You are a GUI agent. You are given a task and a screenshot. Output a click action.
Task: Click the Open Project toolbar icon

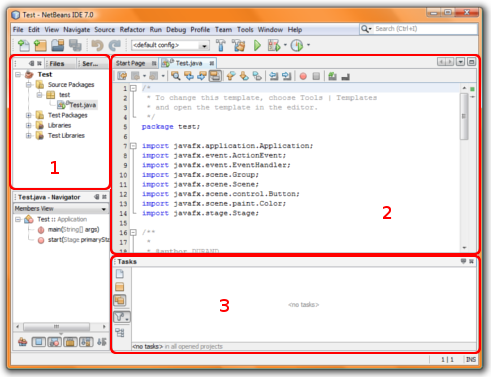click(58, 45)
